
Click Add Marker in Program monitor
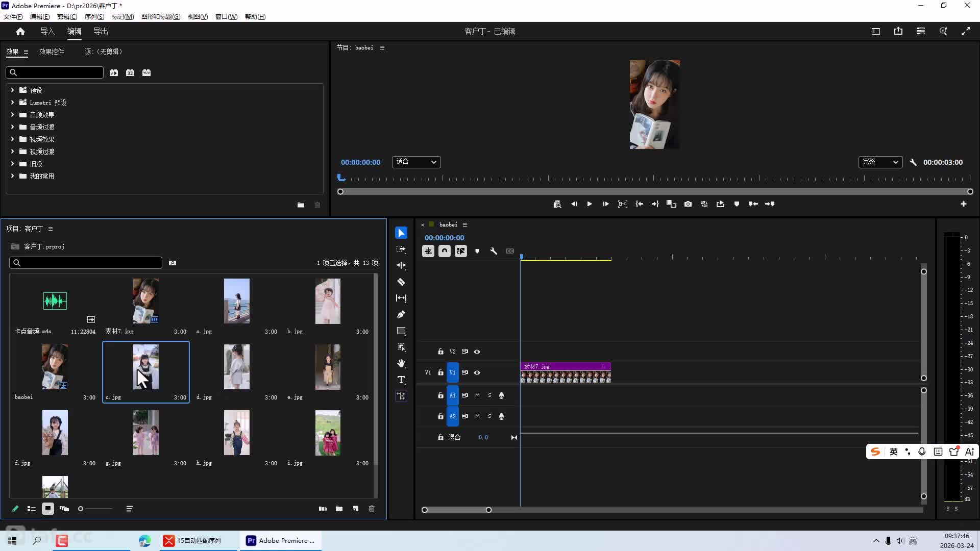coord(737,204)
